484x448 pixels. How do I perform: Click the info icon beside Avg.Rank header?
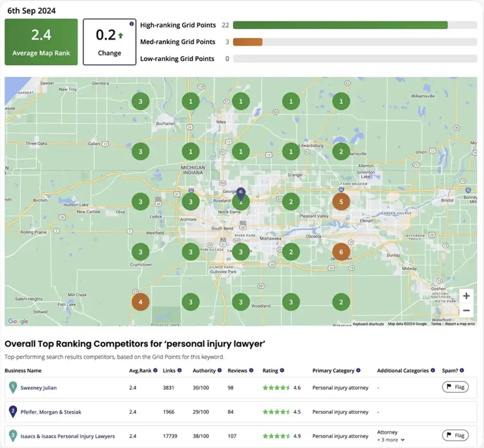(x=155, y=370)
